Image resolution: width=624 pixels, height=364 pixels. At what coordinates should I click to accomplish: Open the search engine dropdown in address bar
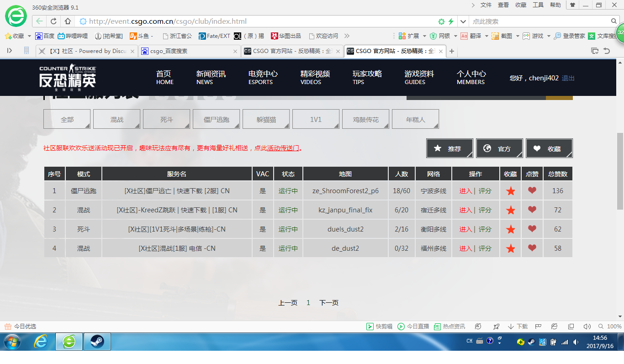[x=463, y=21]
